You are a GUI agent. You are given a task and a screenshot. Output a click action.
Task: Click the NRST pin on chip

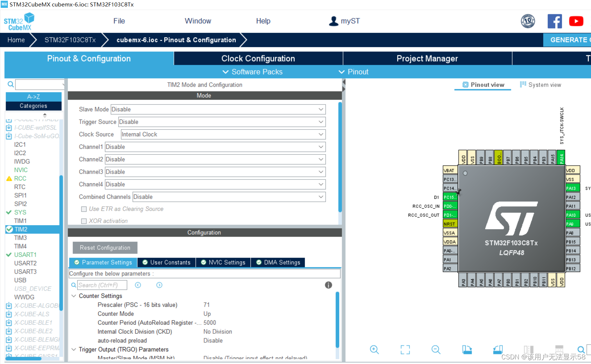(x=450, y=224)
